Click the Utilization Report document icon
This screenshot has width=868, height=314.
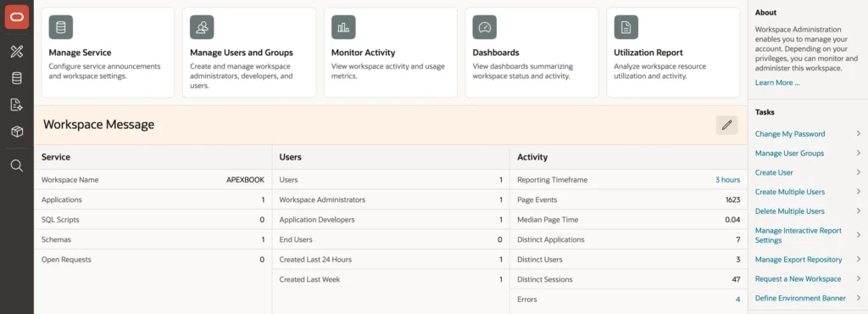(x=626, y=27)
